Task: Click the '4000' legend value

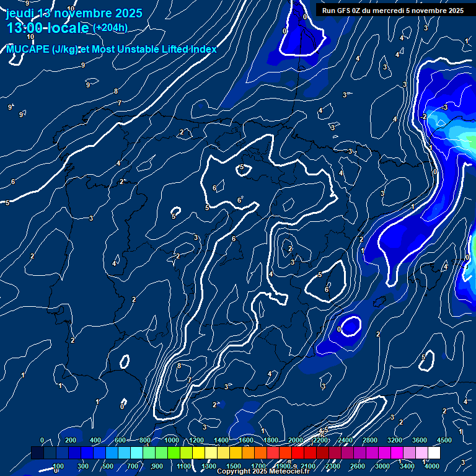Action: (432, 466)
